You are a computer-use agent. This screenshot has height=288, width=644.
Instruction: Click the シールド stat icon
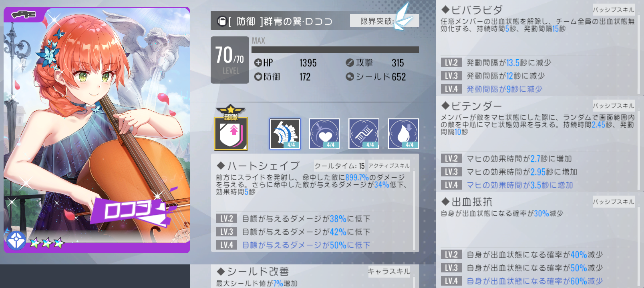tap(350, 76)
